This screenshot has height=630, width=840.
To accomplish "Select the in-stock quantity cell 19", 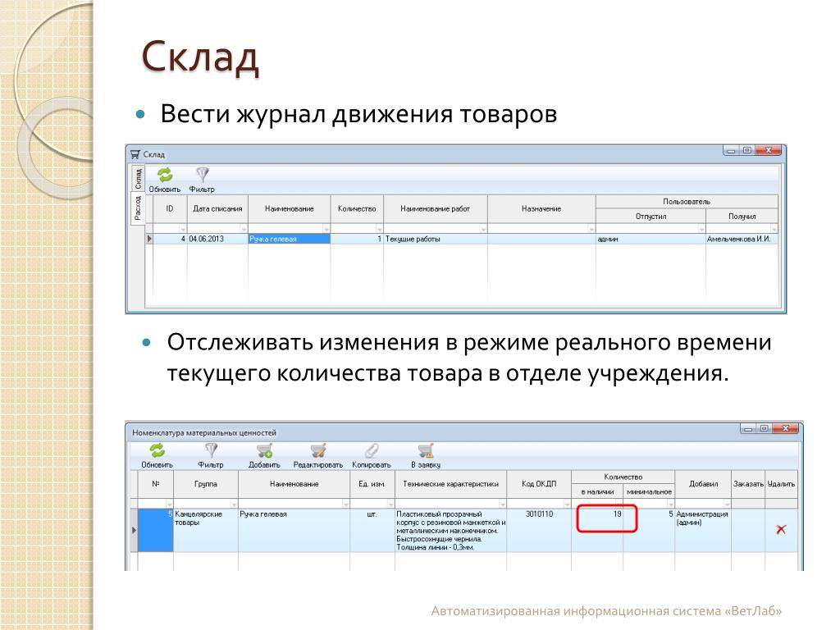I will pos(597,531).
